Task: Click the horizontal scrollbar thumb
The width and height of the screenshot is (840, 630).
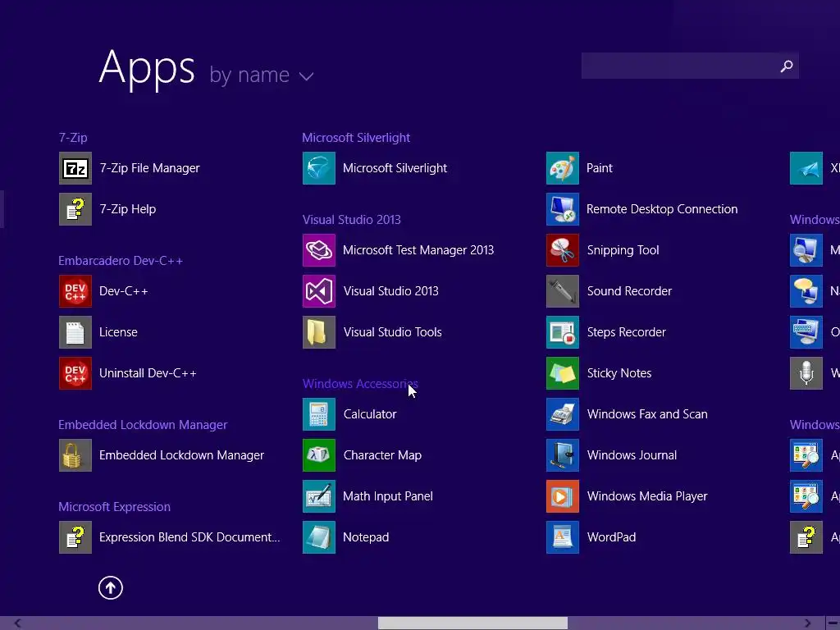Action: pyautogui.click(x=472, y=623)
